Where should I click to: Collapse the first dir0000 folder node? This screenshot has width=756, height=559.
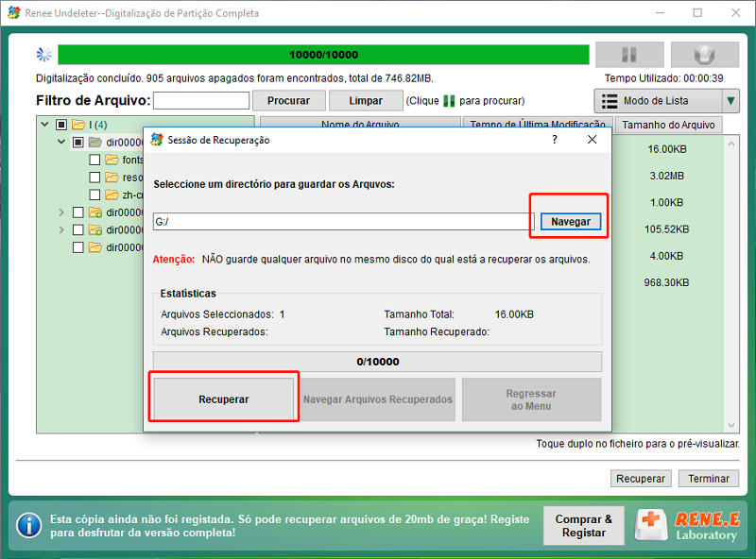pos(61,142)
